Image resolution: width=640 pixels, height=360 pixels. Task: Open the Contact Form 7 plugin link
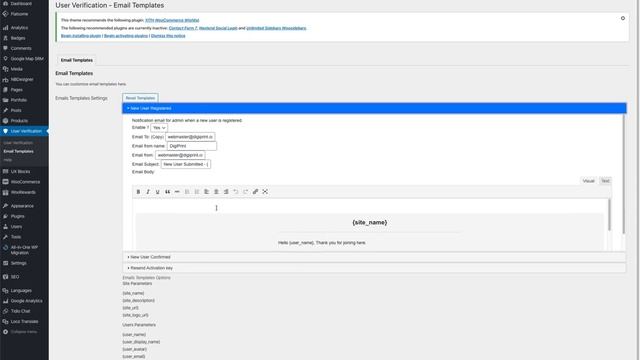[183, 28]
